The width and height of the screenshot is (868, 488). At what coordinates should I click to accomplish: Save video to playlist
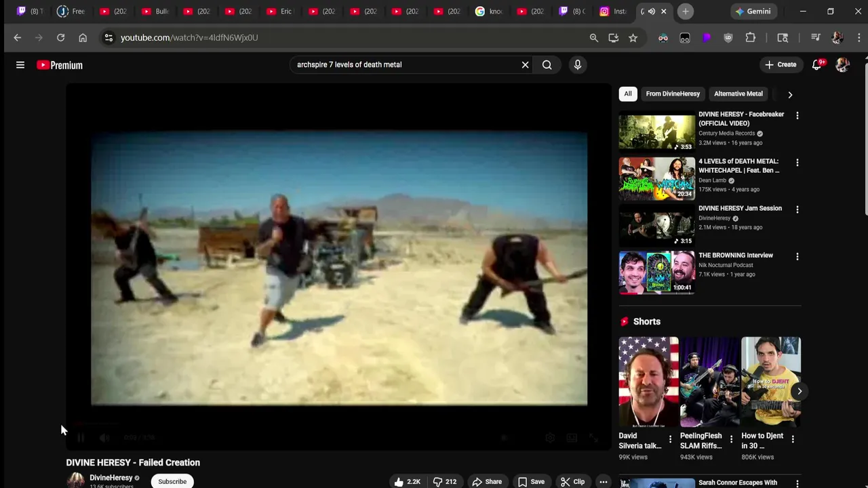pos(531,482)
